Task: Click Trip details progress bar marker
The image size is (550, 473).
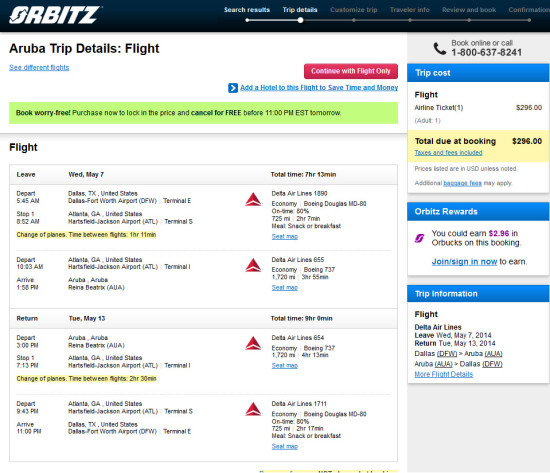Action: 300,20
